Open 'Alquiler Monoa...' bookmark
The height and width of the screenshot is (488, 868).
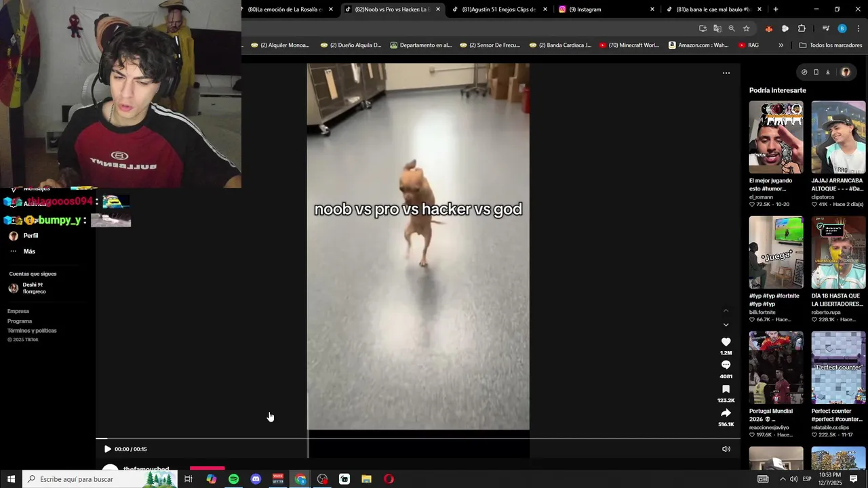(280, 45)
